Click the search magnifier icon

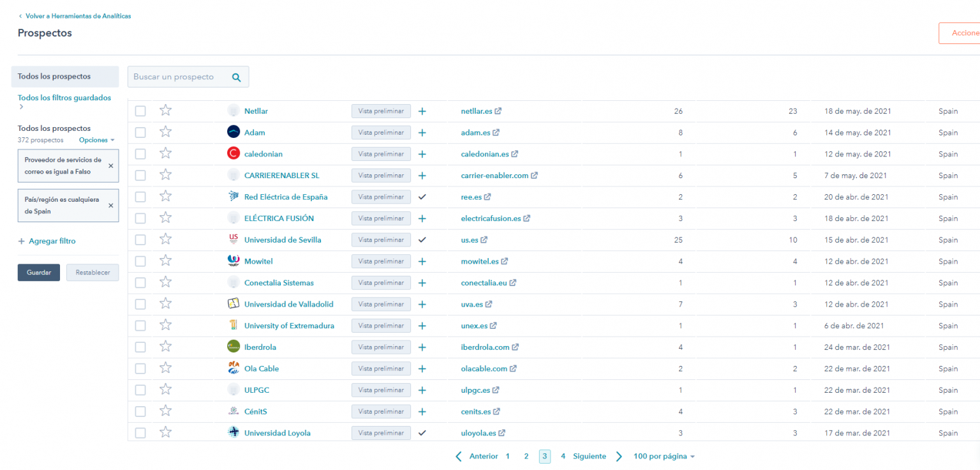(236, 76)
